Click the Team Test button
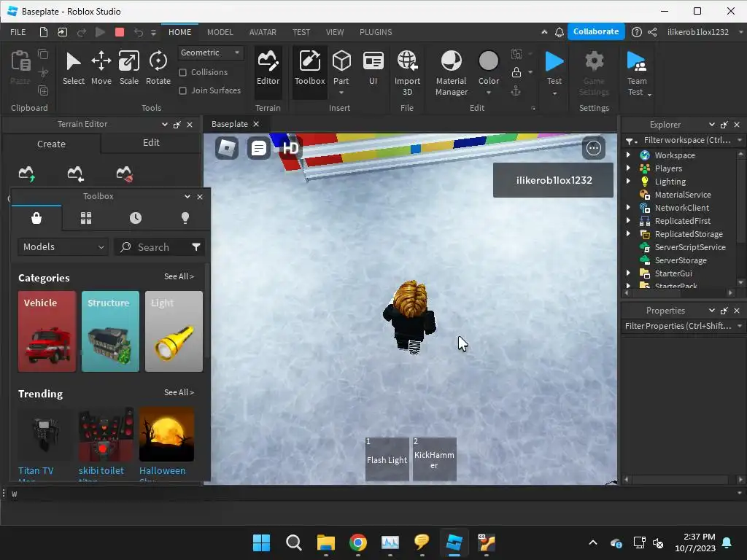 tap(637, 73)
